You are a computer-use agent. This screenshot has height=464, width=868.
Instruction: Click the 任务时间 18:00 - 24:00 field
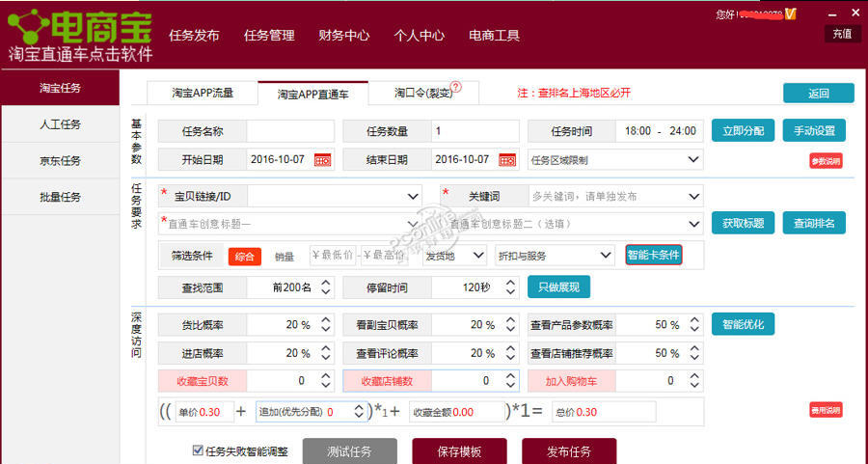tap(660, 131)
